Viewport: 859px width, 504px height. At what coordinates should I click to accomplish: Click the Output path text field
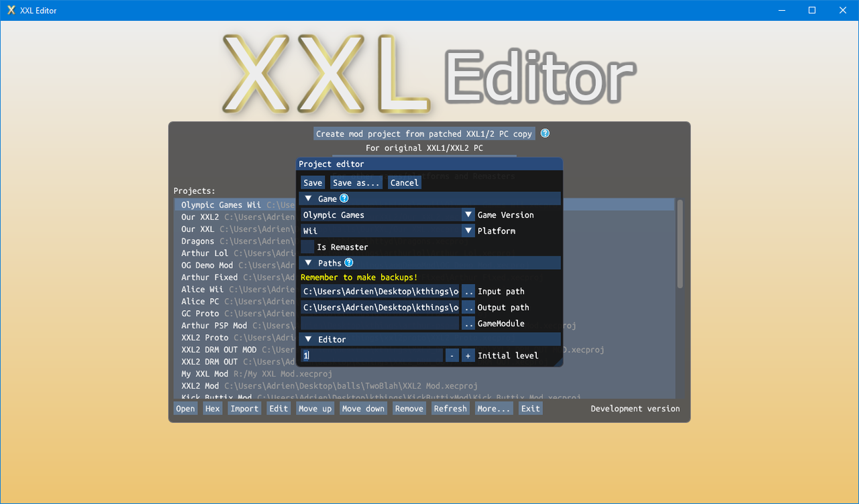[x=380, y=307]
